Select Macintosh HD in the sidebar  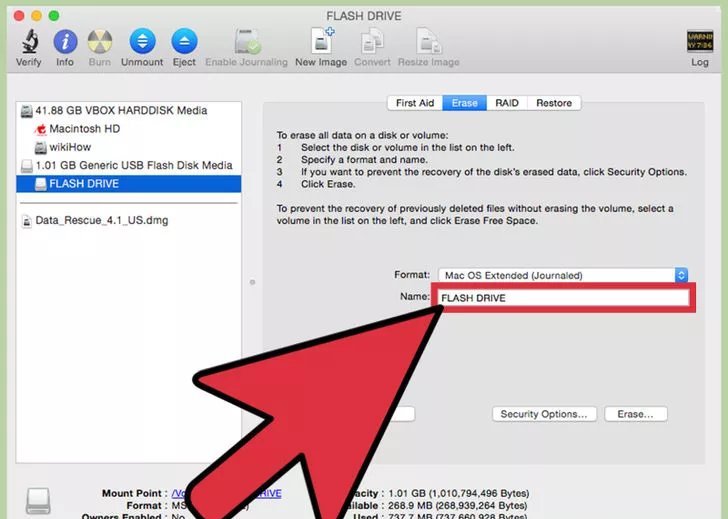click(84, 129)
